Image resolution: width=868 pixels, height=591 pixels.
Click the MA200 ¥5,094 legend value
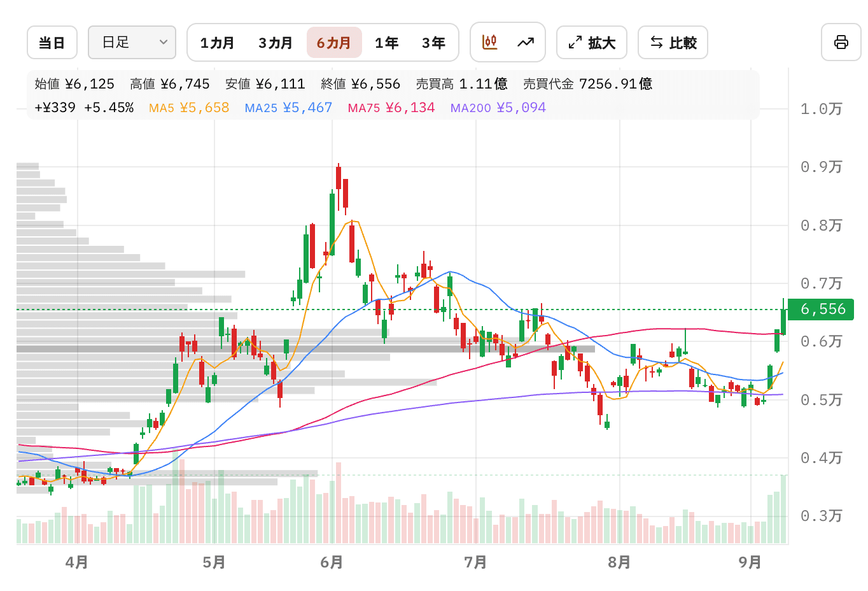point(498,108)
